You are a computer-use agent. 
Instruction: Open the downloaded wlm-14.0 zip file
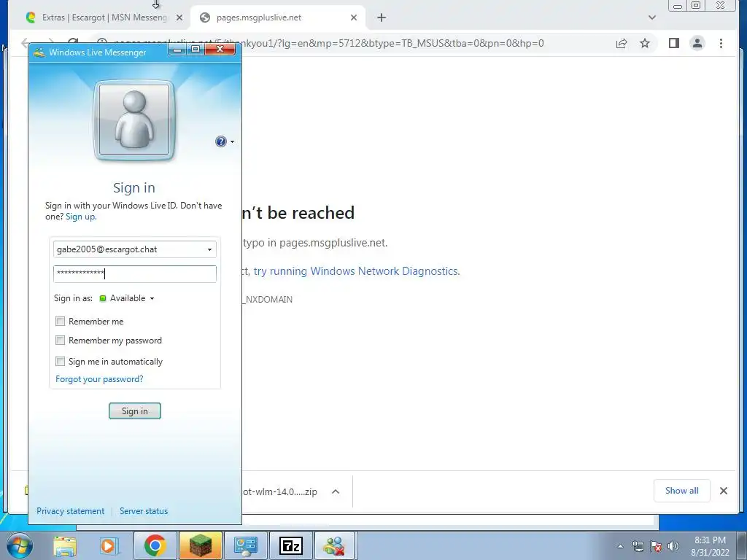point(279,492)
